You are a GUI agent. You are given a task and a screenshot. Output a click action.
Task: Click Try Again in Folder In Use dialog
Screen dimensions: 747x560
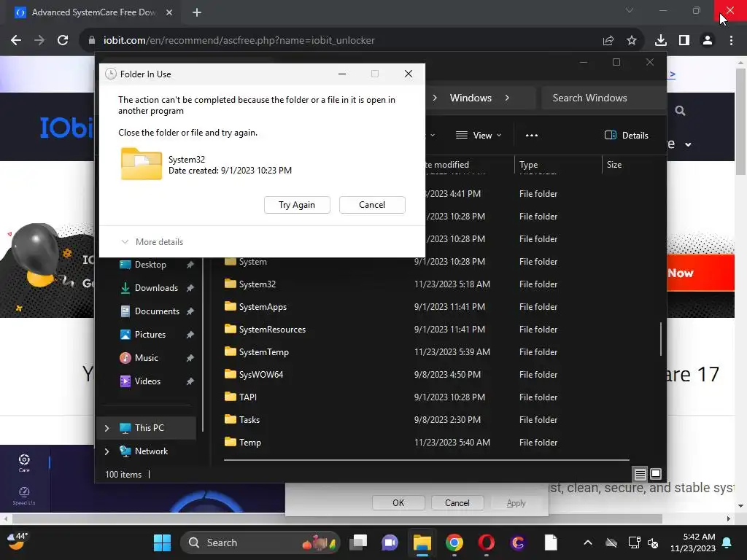pos(297,205)
